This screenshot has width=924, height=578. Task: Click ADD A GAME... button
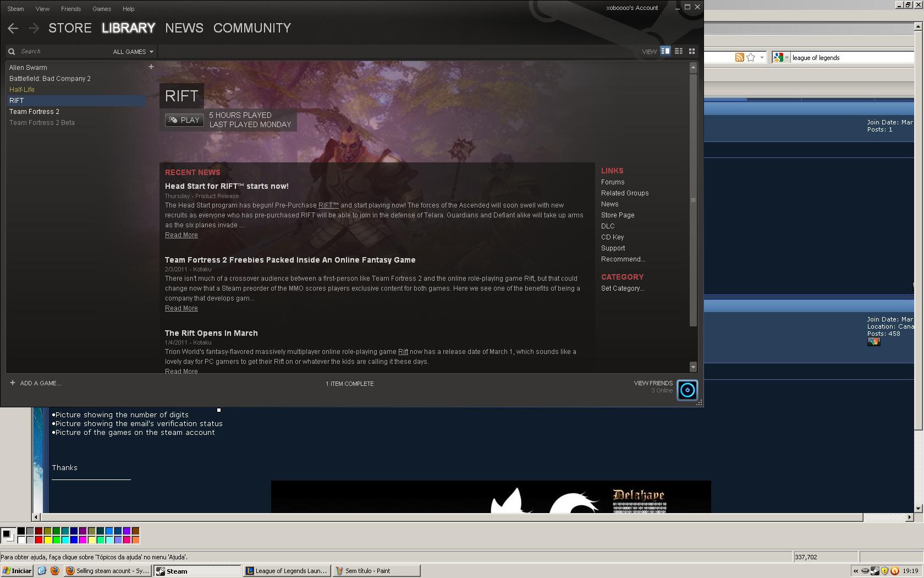point(36,383)
